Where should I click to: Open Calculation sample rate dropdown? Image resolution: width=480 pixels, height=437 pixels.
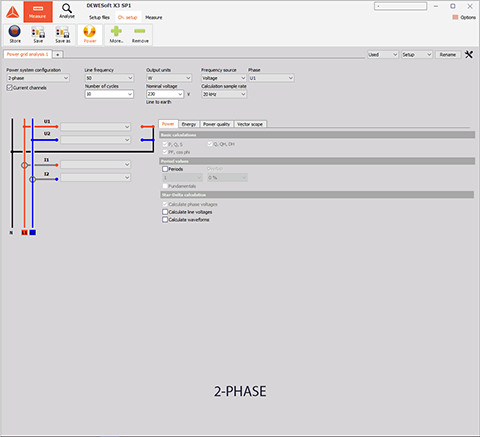point(224,94)
